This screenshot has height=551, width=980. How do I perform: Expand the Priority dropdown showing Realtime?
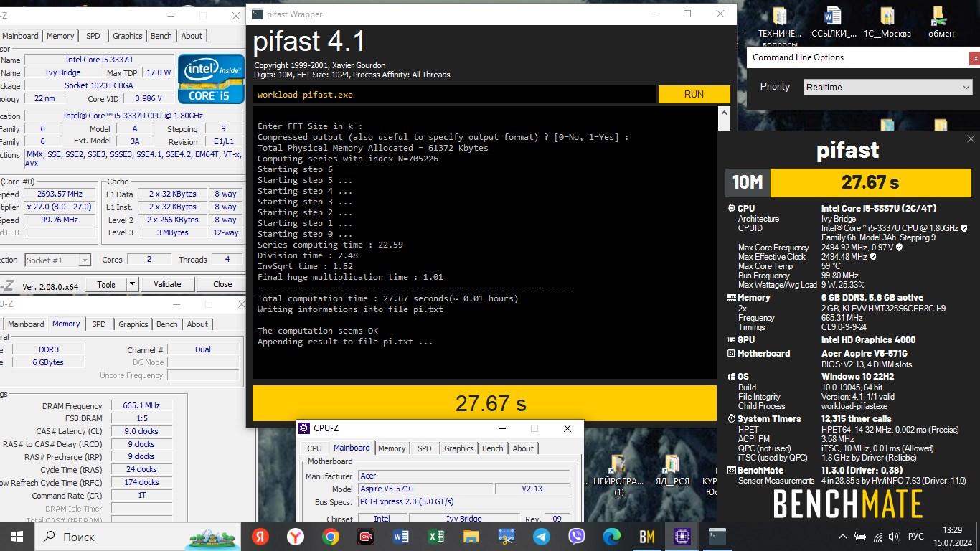click(887, 87)
